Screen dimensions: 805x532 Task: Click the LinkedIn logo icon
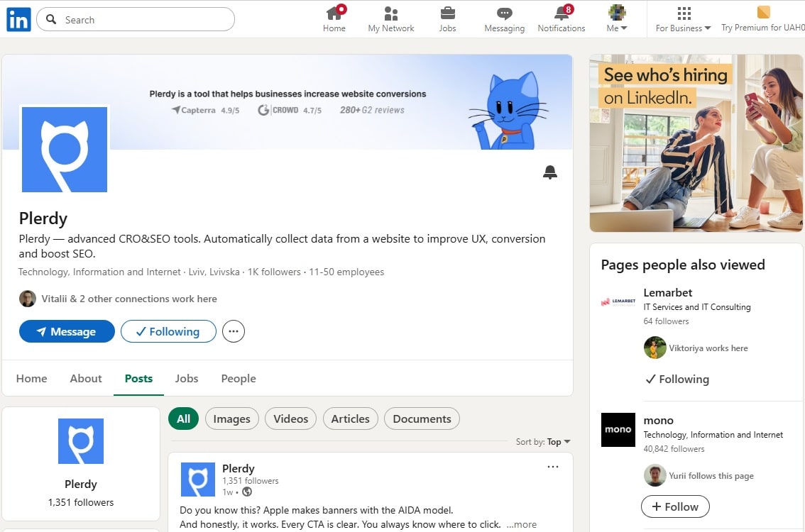point(18,18)
